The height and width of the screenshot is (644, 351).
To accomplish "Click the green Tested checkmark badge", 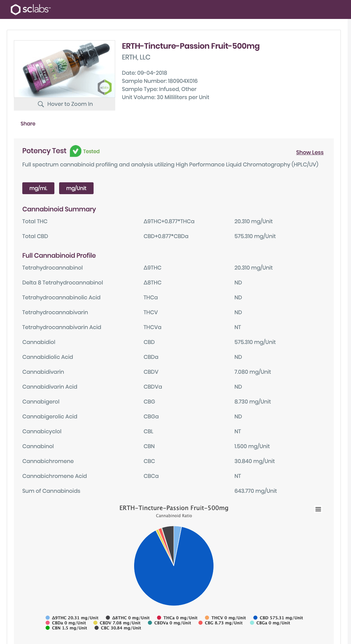I will coord(75,151).
